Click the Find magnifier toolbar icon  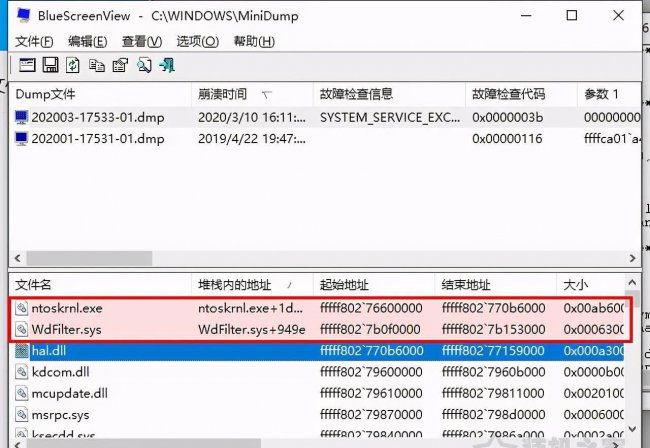[144, 65]
